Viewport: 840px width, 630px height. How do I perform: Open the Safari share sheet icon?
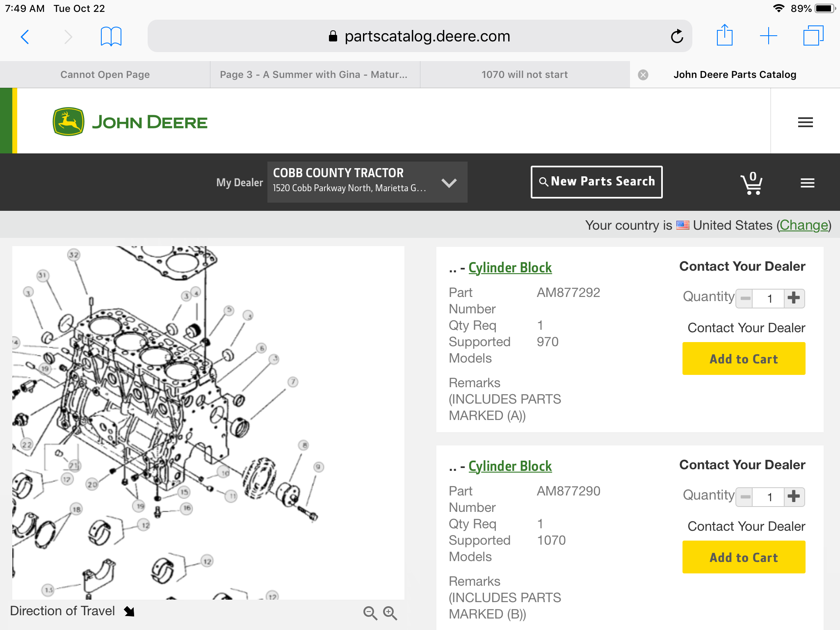(x=725, y=35)
